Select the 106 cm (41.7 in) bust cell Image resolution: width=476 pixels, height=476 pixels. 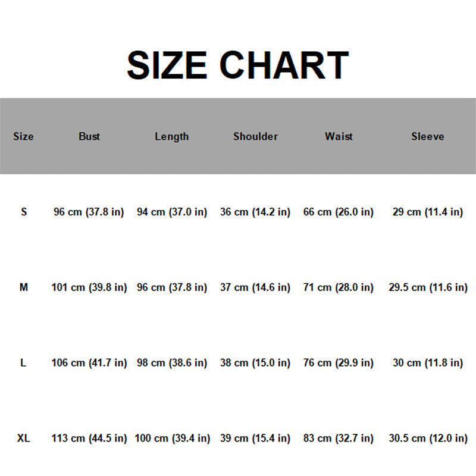pos(89,363)
